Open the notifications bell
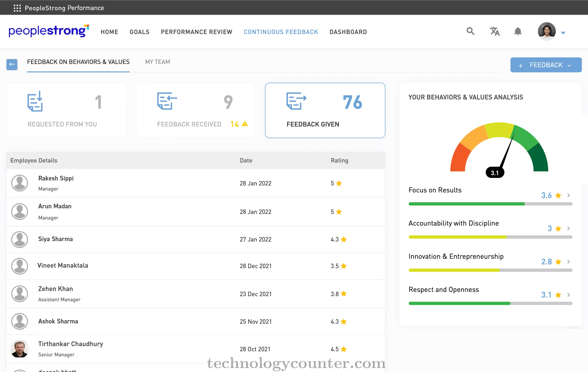This screenshot has height=372, width=588. (518, 31)
